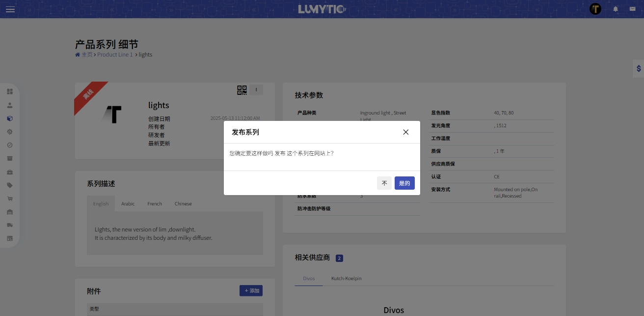Screen dimensions: 644x316
Task: Open the settings gear icon in the sidebar
Action: click(x=10, y=132)
